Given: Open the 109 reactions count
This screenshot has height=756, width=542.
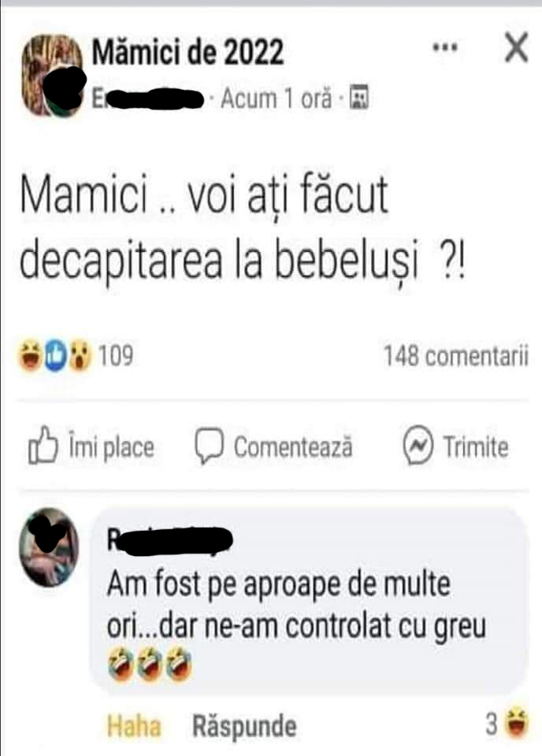Looking at the screenshot, I should tap(115, 356).
